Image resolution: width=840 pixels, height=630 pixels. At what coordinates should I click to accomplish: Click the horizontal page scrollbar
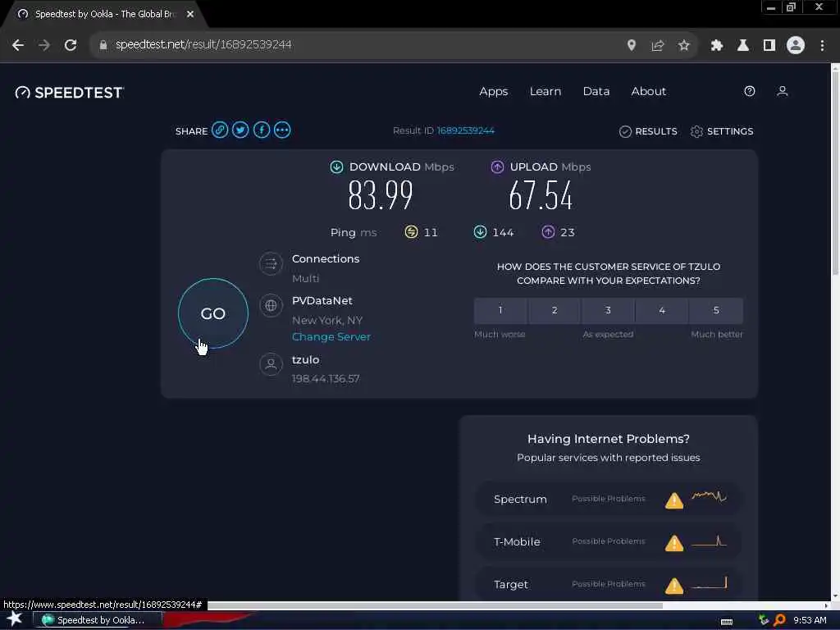click(435, 606)
